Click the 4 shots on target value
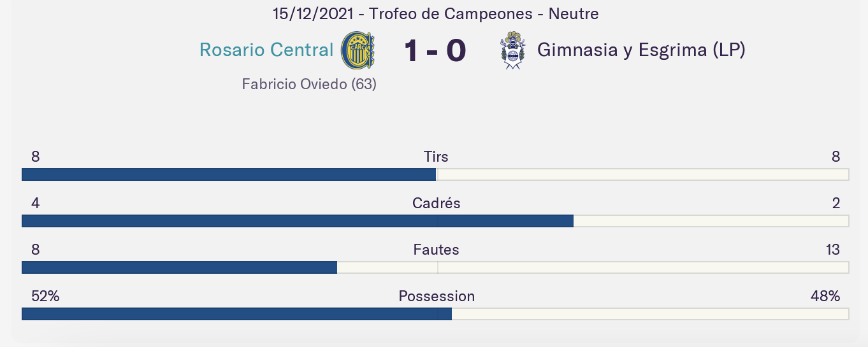 click(x=36, y=203)
